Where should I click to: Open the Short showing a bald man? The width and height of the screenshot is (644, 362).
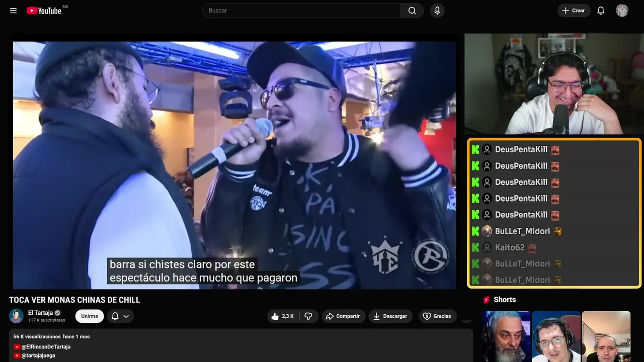(x=606, y=336)
